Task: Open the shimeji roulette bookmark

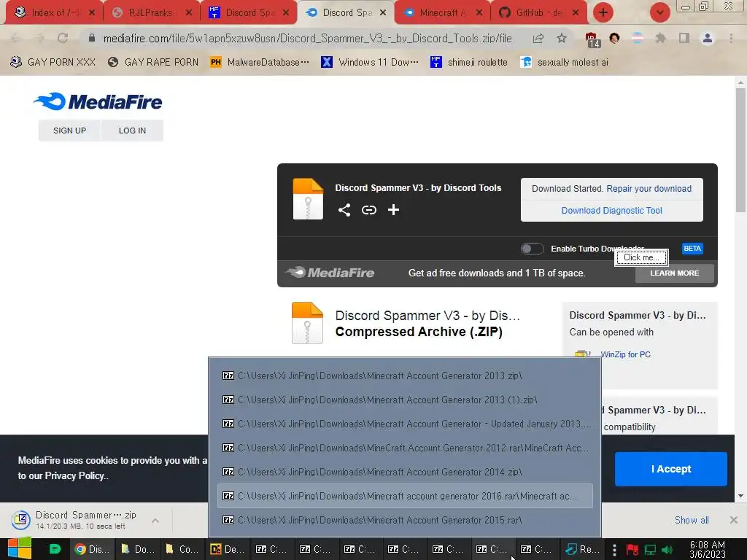Action: pyautogui.click(x=469, y=62)
